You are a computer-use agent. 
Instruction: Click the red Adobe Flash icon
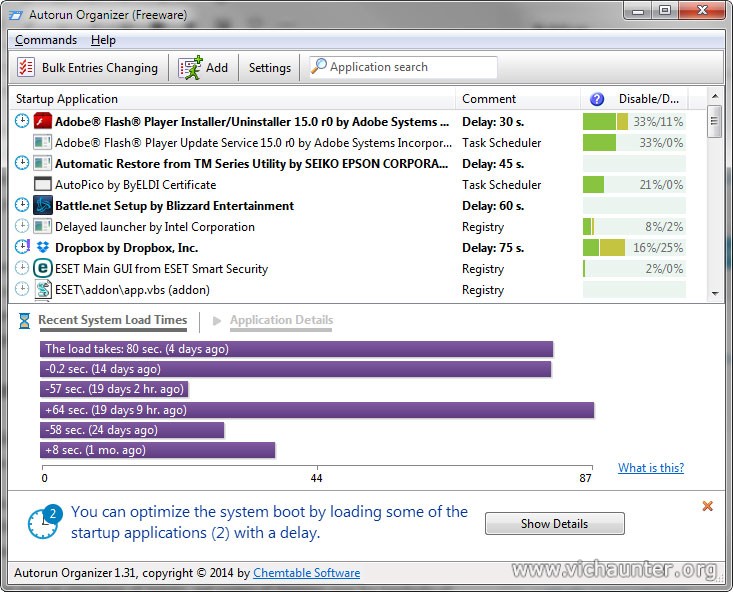[x=43, y=121]
